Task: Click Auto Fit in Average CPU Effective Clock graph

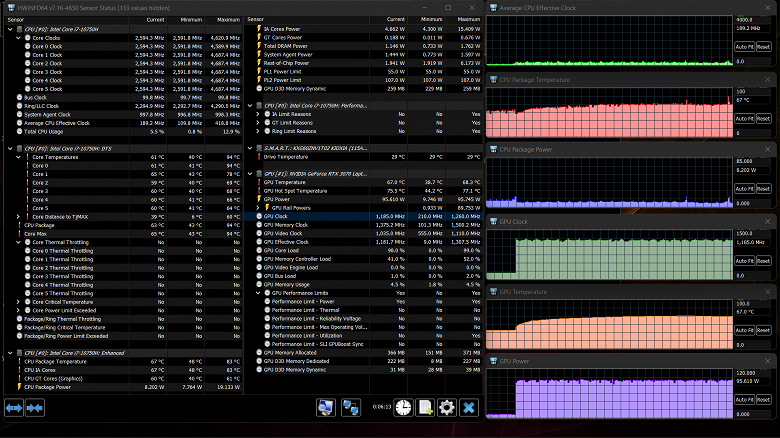Action: [x=744, y=47]
